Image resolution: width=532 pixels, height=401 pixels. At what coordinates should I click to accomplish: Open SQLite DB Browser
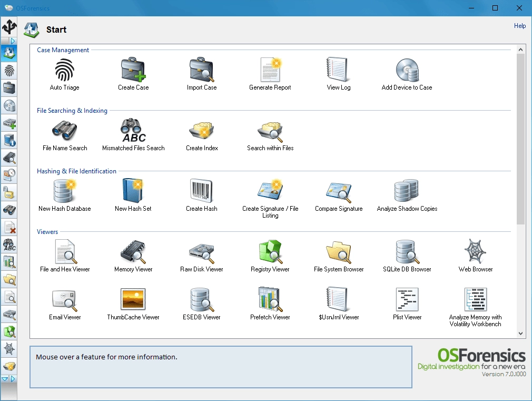(407, 256)
